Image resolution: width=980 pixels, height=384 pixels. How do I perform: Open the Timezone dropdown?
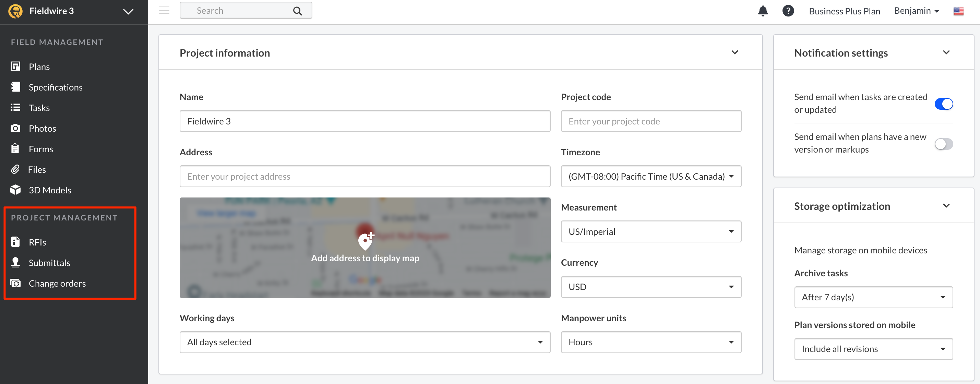(650, 176)
